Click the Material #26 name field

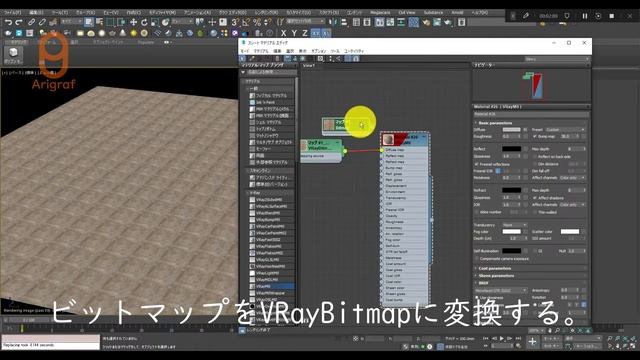pyautogui.click(x=530, y=114)
